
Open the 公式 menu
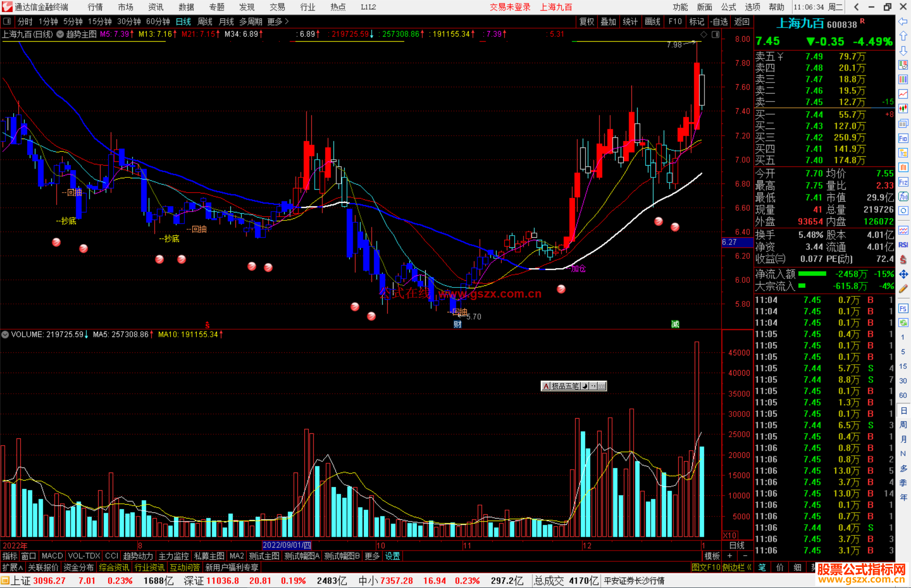728,7
